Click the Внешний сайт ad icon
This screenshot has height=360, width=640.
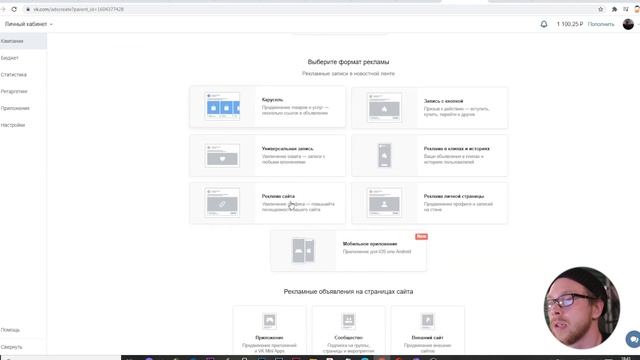click(x=427, y=321)
